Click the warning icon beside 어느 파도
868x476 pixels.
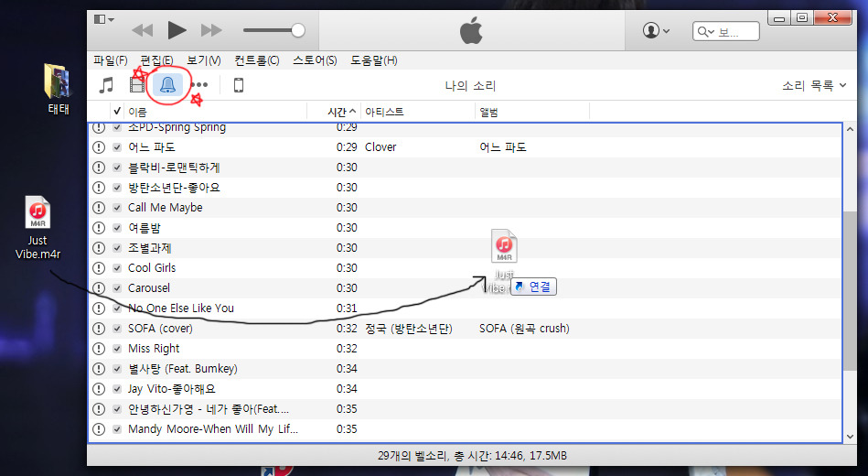pyautogui.click(x=99, y=147)
